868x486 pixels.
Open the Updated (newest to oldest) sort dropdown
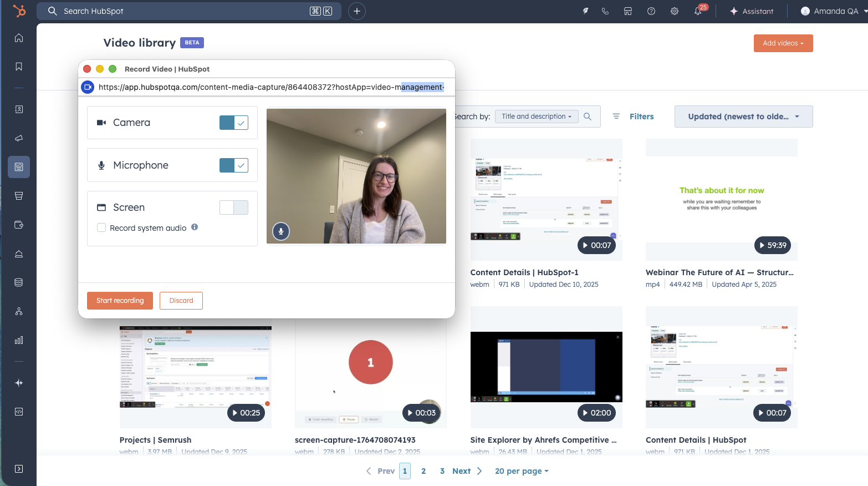tap(743, 117)
